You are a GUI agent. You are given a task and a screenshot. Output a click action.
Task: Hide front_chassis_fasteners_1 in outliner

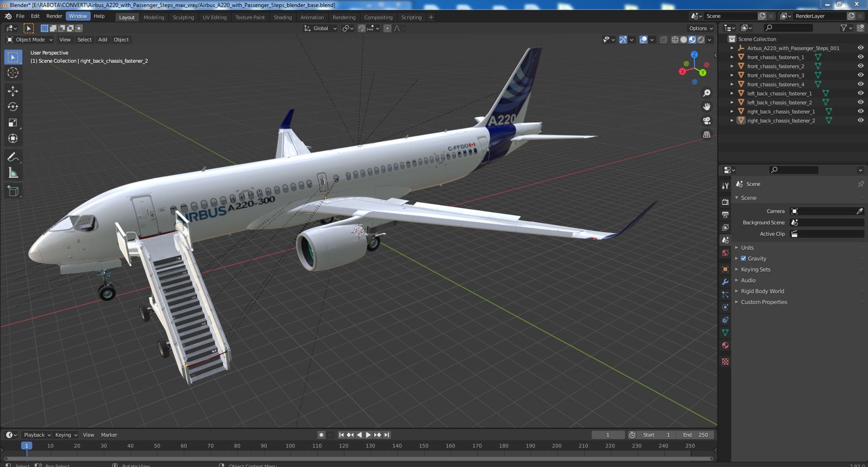[860, 57]
